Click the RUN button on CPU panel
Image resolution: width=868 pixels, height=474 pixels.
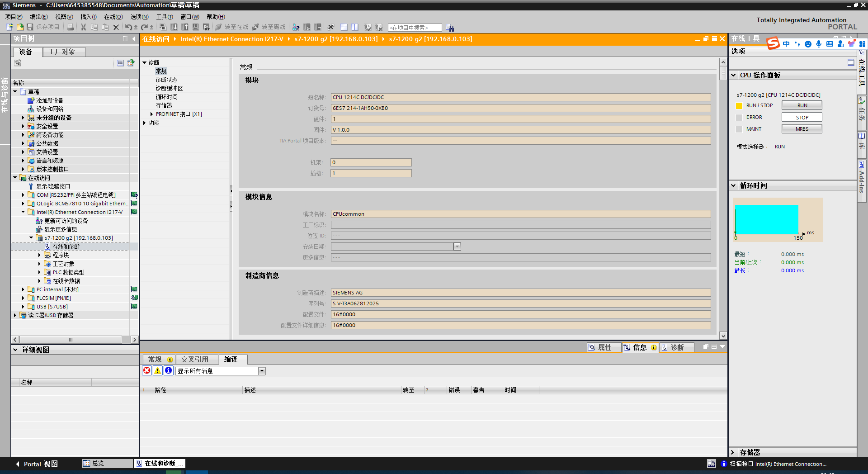[x=802, y=105]
